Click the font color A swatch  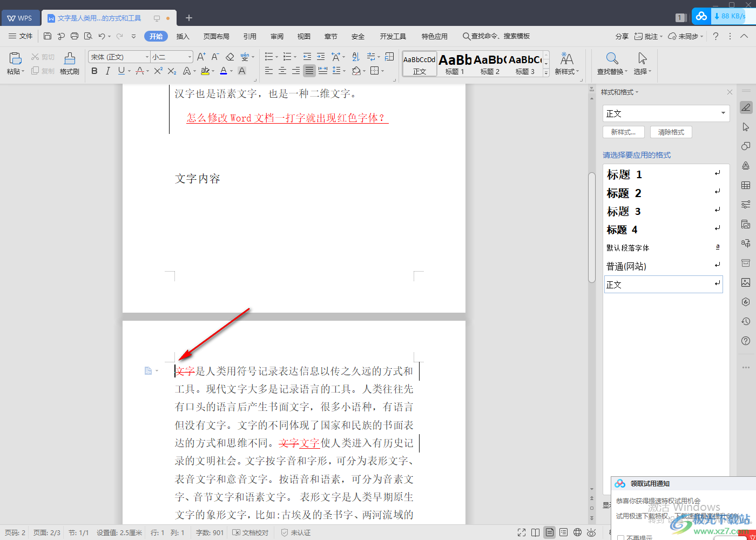pyautogui.click(x=224, y=71)
